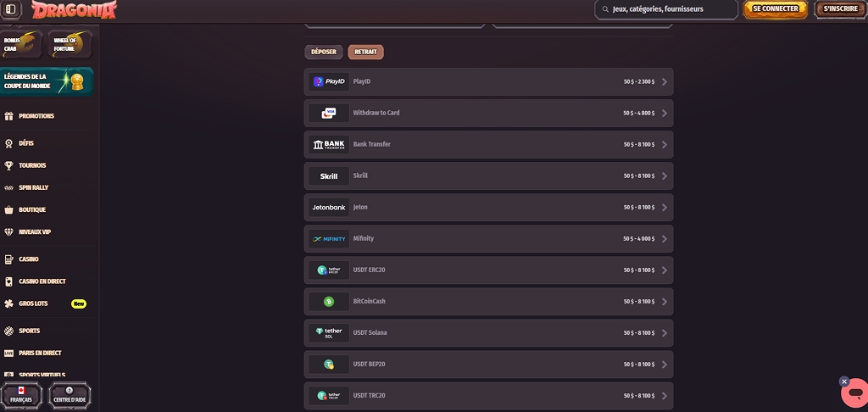Screen dimensions: 868x412
Task: Click the '50 $ - 2 300 $' limit
Action: click(x=639, y=82)
